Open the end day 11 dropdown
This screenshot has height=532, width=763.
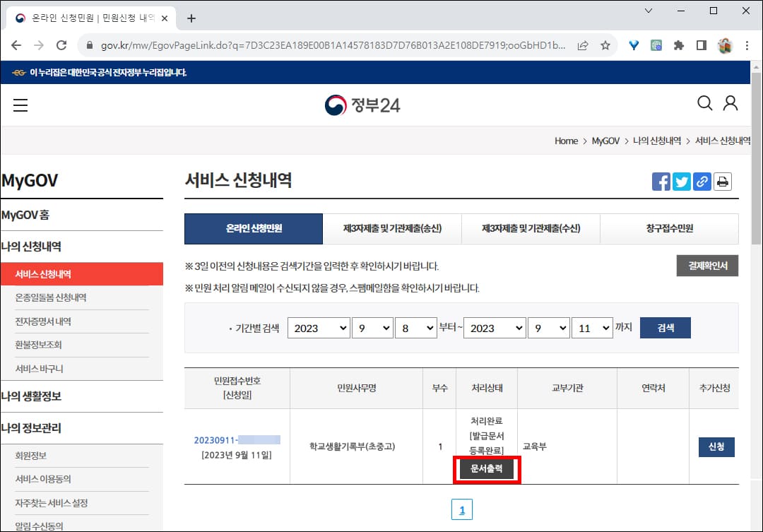(592, 327)
